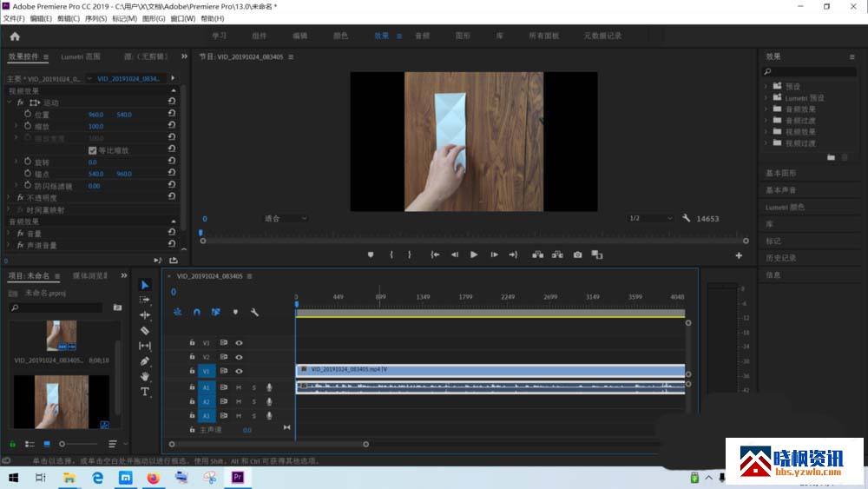868x489 pixels.
Task: Click the Home icon
Action: coord(15,36)
